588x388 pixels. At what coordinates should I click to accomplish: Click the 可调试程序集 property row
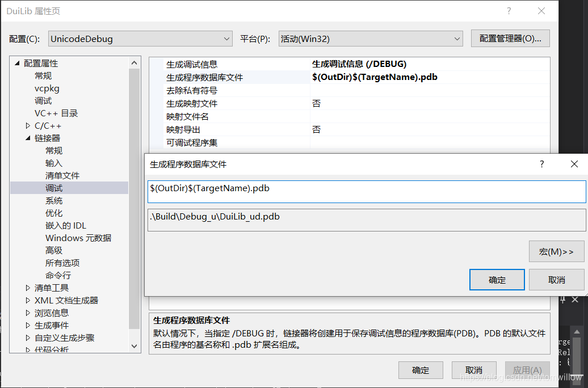coord(356,143)
